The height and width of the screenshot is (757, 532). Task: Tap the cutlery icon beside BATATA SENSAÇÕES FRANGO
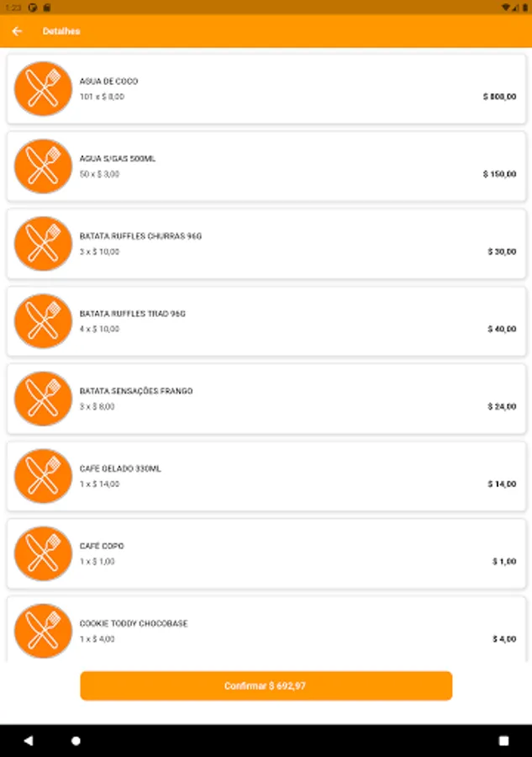(43, 398)
